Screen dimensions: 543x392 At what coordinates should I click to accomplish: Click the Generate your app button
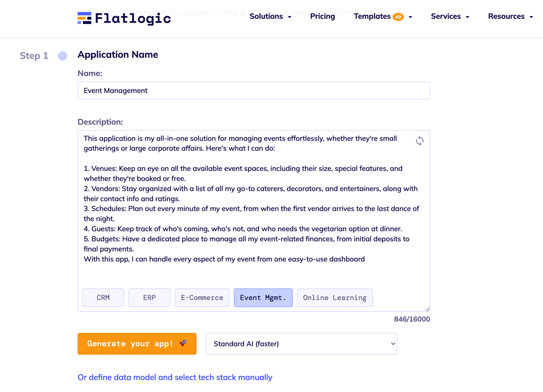137,344
